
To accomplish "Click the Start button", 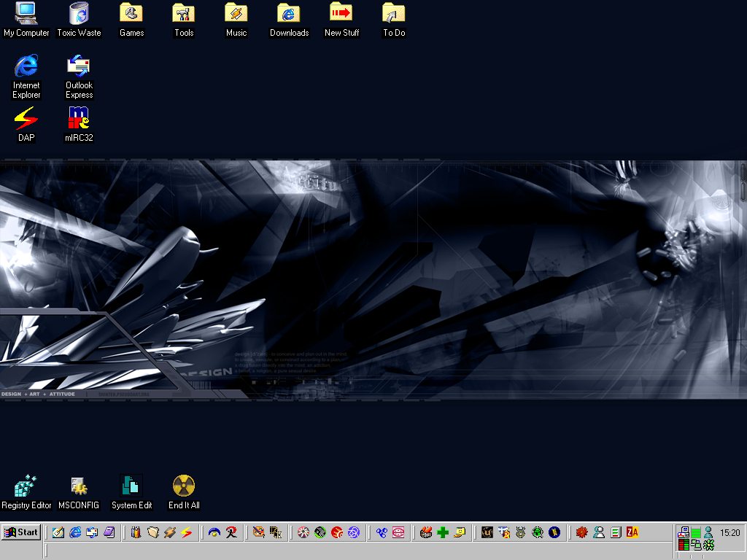I will click(21, 532).
